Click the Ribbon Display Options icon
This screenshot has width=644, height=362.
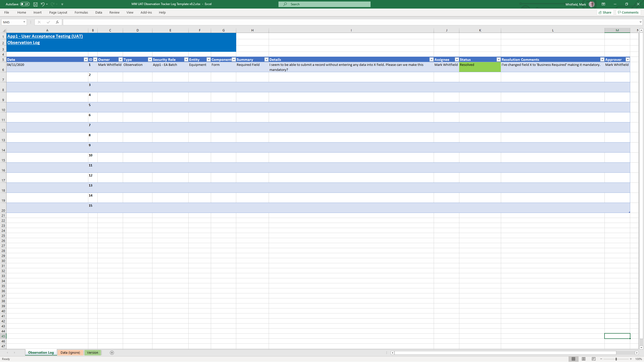603,4
